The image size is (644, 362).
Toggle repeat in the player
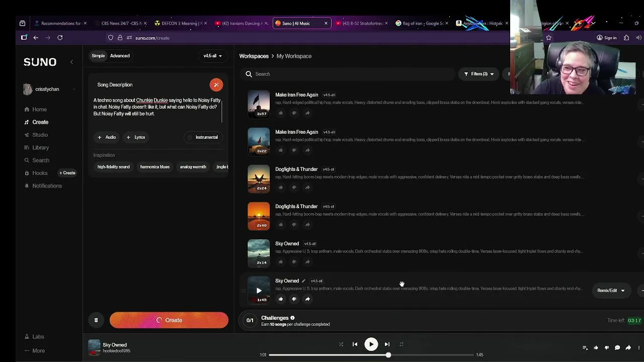pos(401,344)
